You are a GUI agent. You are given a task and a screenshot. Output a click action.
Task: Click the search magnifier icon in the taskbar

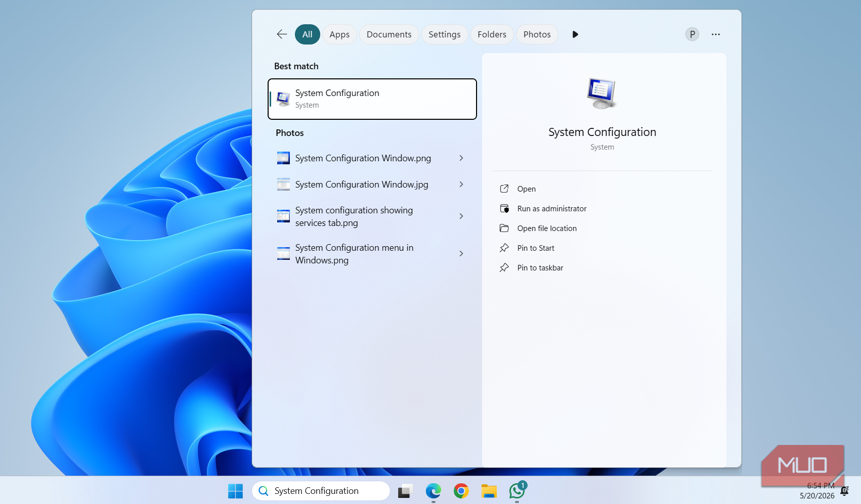tap(264, 491)
